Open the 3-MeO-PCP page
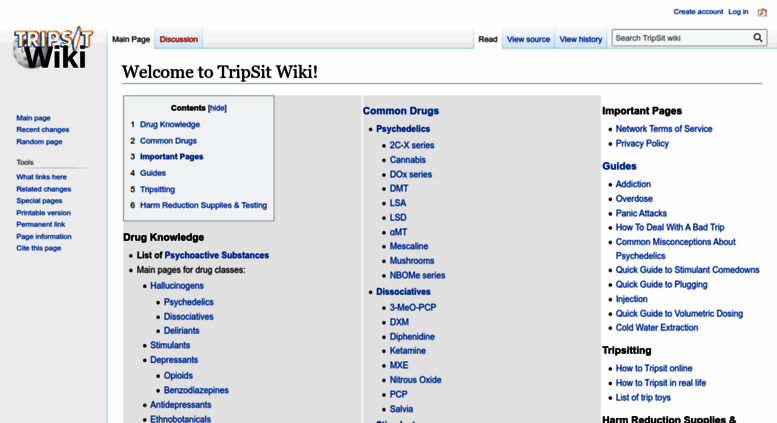The height and width of the screenshot is (423, 777). coord(413,308)
